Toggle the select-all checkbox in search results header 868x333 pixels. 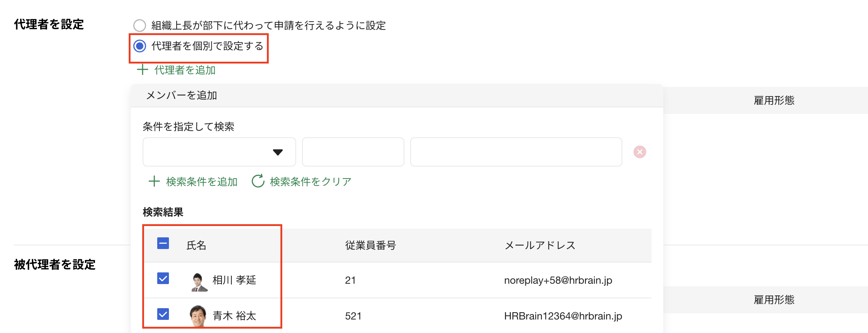tap(163, 243)
